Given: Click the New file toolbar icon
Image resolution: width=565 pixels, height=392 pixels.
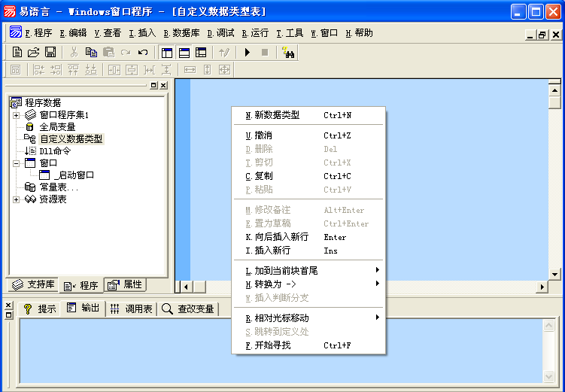Looking at the screenshot, I should click(x=17, y=53).
